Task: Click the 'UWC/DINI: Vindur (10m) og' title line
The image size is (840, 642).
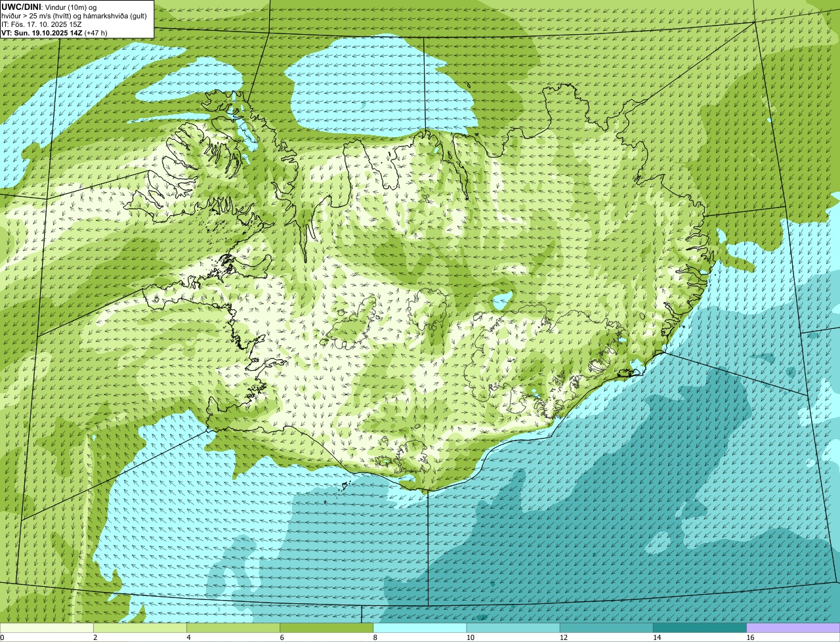Action: [49, 7]
